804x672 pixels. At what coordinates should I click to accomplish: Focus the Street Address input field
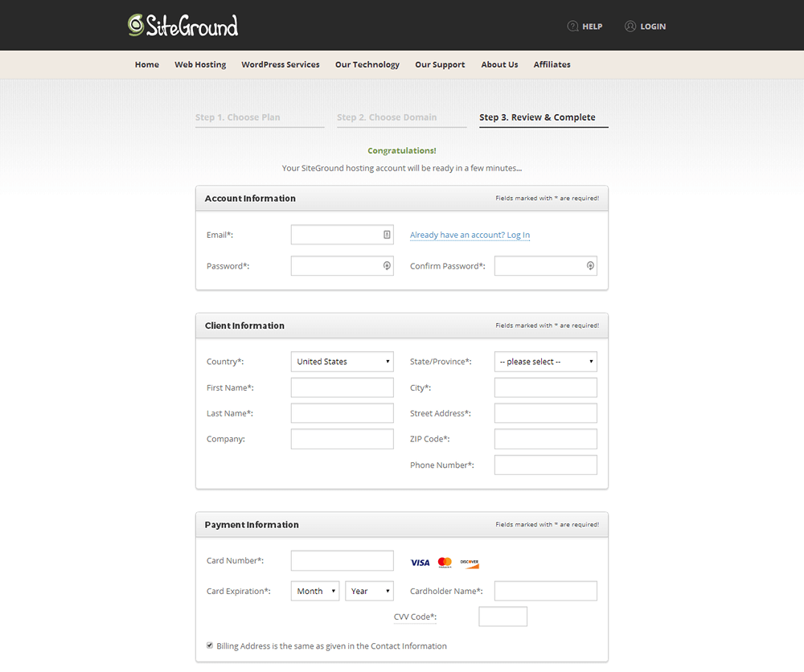click(x=546, y=413)
